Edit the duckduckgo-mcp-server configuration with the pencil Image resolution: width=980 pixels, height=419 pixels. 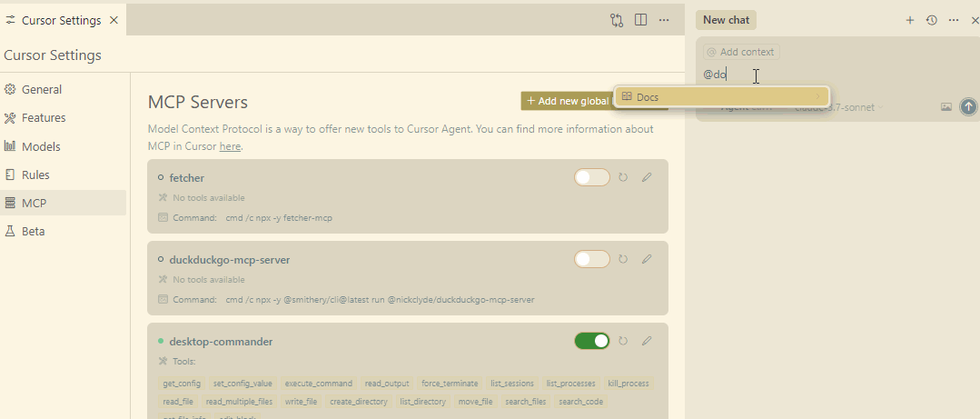pyautogui.click(x=647, y=259)
